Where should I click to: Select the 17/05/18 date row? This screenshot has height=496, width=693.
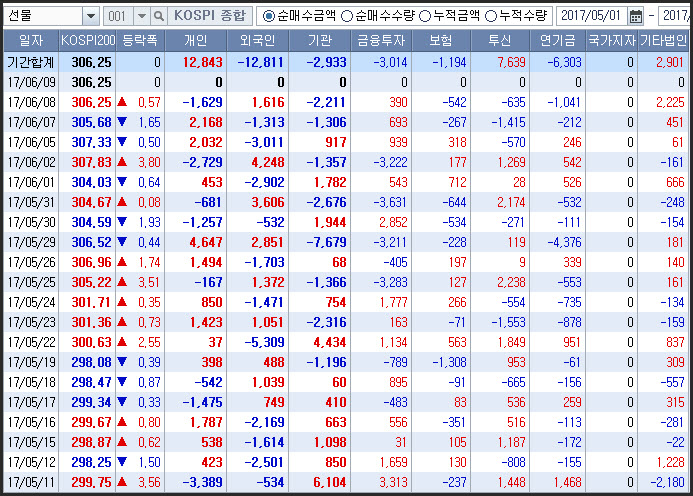(x=346, y=382)
